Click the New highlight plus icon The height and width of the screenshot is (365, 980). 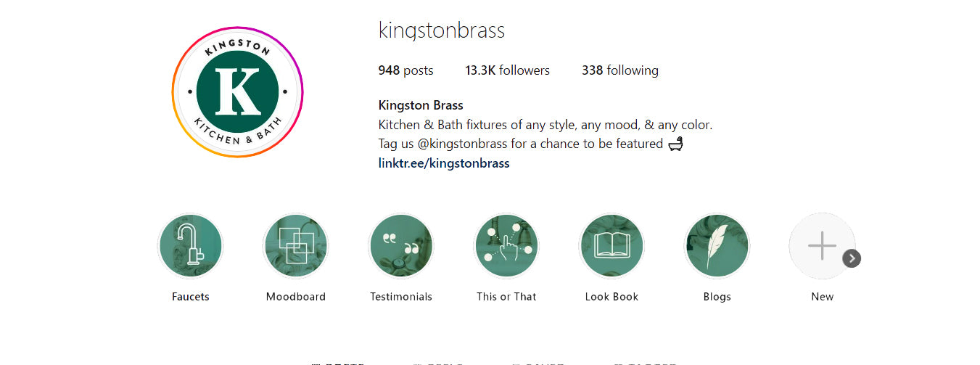pyautogui.click(x=822, y=245)
